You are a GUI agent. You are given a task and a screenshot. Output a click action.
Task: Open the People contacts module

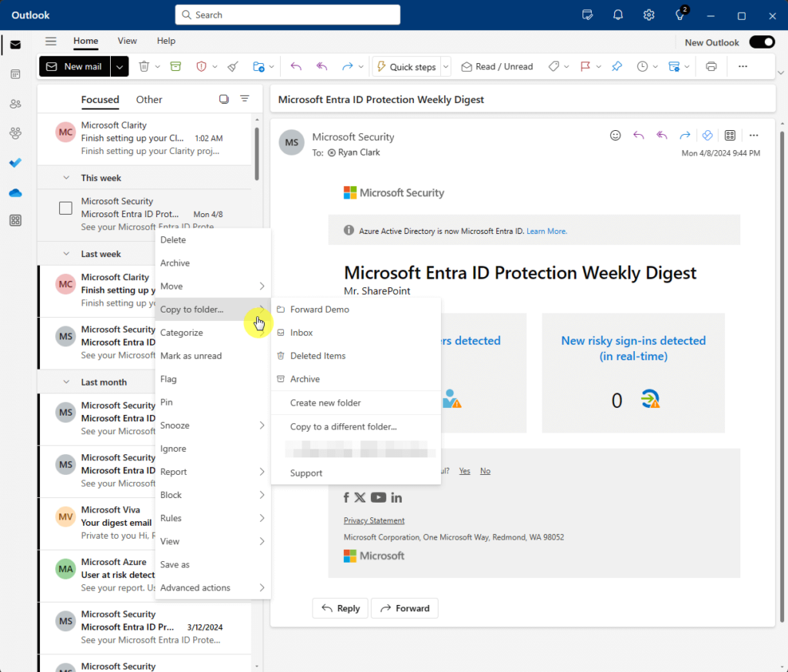15,104
